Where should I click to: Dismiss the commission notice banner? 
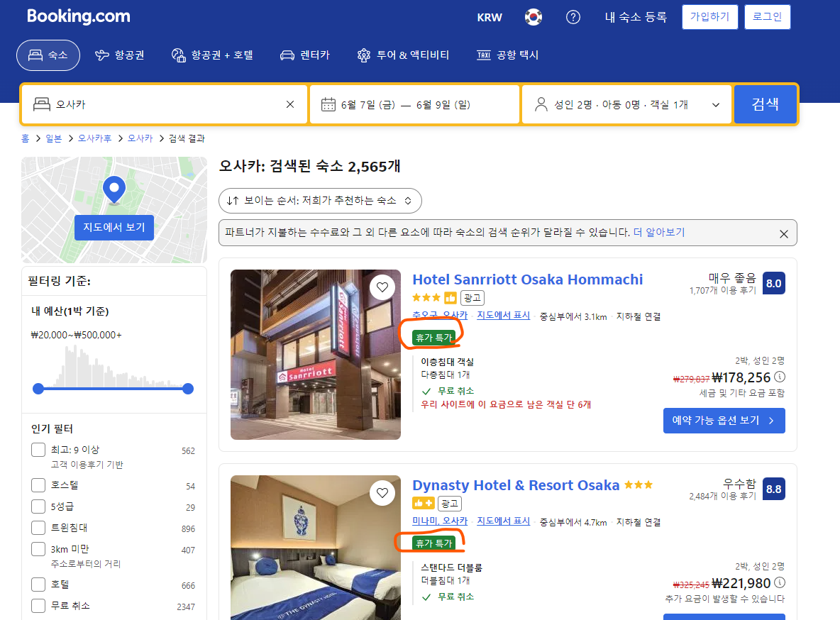pyautogui.click(x=784, y=233)
